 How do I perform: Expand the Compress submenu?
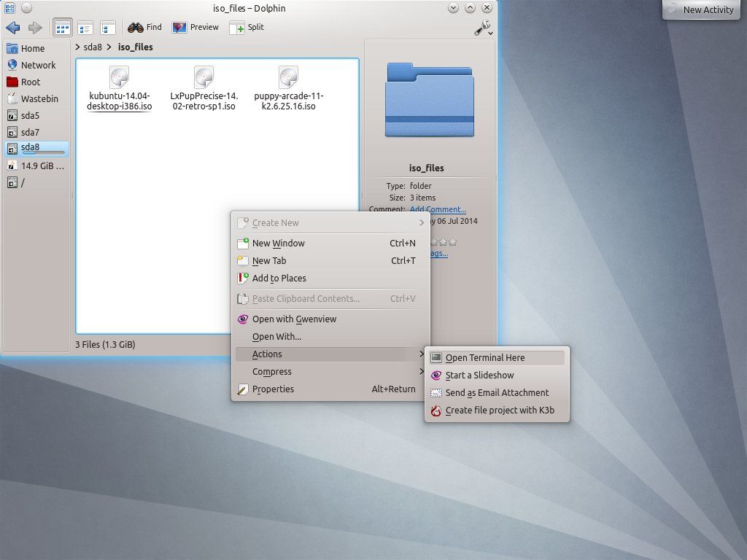[329, 371]
